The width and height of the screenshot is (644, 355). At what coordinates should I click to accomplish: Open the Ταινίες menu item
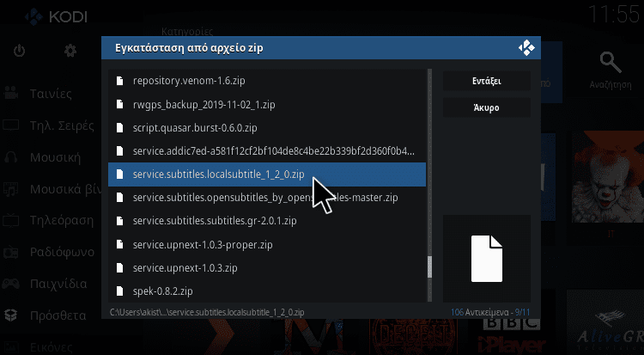coord(51,94)
